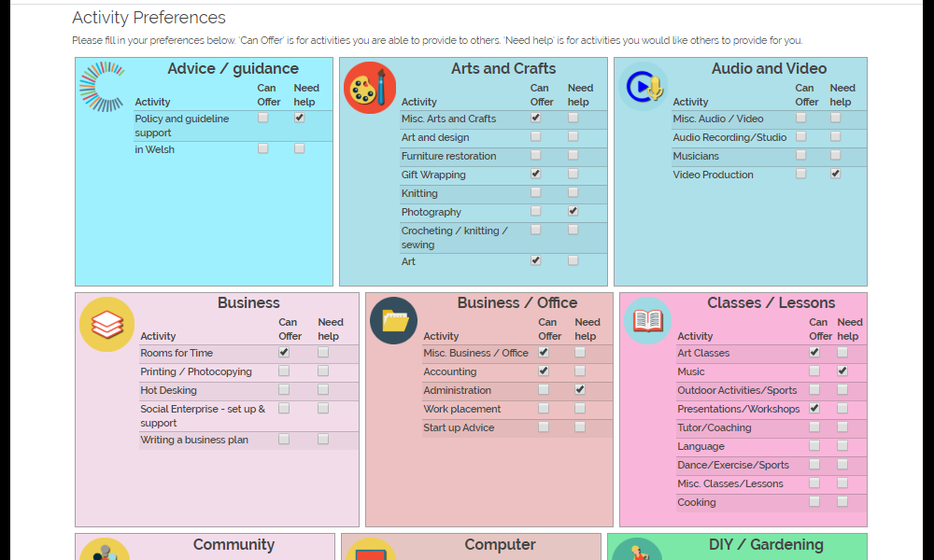
Task: Click the Business stacked layers icon
Action: pyautogui.click(x=107, y=325)
